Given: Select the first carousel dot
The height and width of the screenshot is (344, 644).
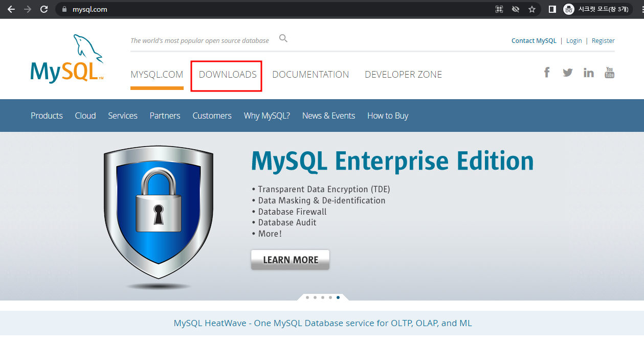Looking at the screenshot, I should [x=307, y=297].
